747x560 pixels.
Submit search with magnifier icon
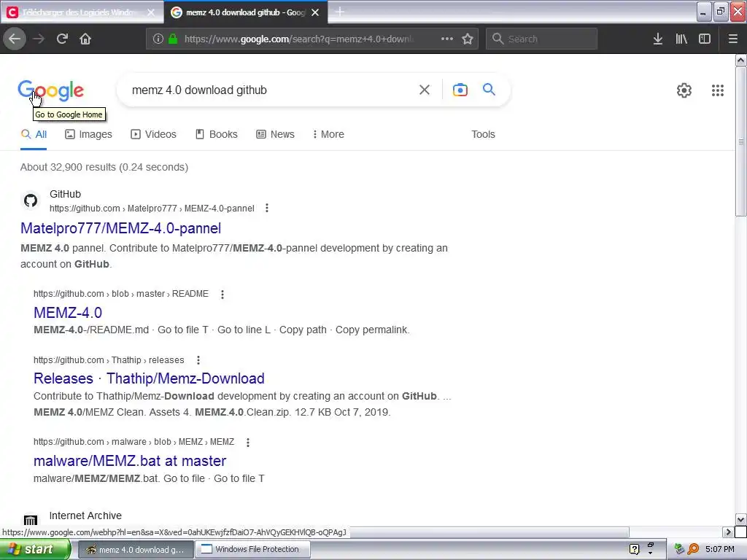489,89
